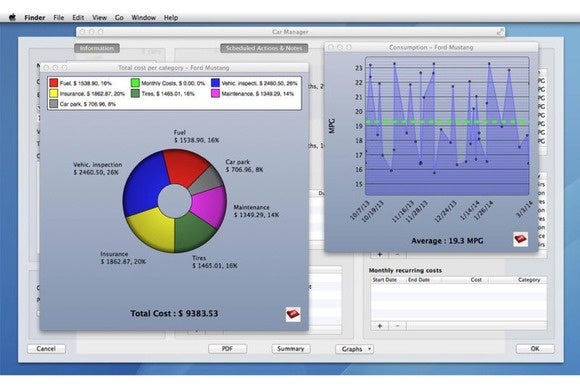Click the Summary button
This screenshot has width=580, height=388.
click(x=291, y=348)
